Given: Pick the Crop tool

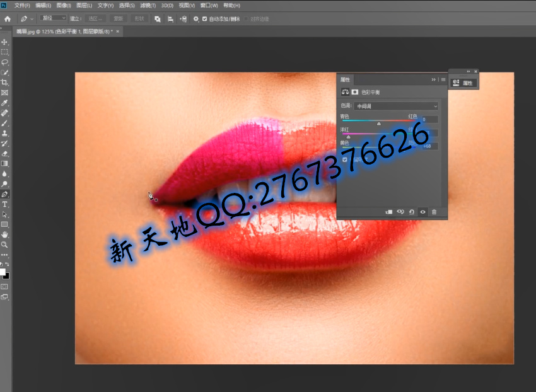Looking at the screenshot, I should click(x=4, y=83).
